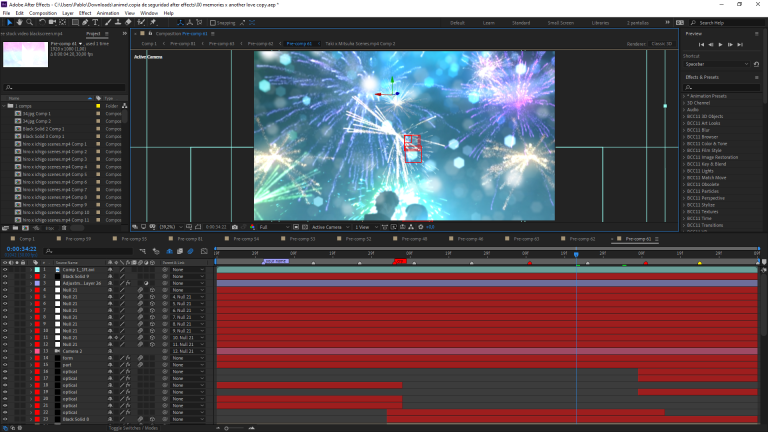Open the Composition menu
The image size is (768, 432).
pos(43,13)
